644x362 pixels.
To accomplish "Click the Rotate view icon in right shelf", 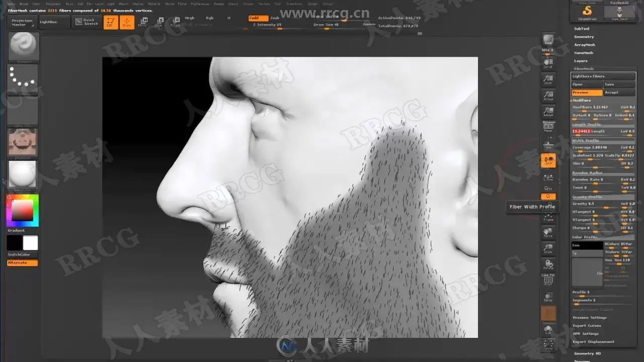I will (x=548, y=264).
